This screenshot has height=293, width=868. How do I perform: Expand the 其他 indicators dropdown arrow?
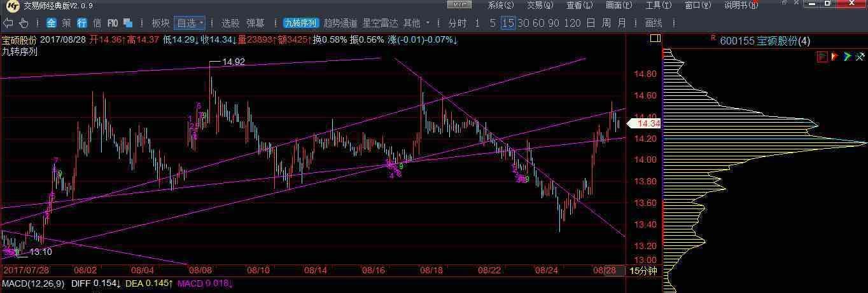428,23
